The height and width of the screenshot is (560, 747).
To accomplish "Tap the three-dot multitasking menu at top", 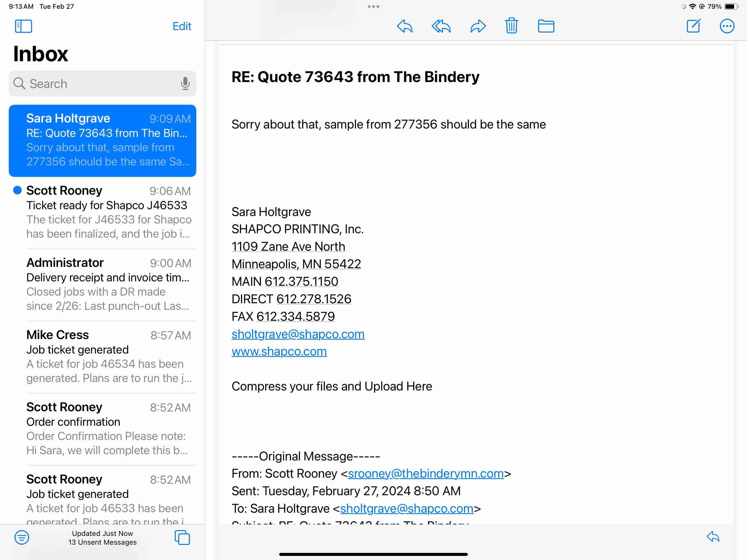I will [x=373, y=6].
